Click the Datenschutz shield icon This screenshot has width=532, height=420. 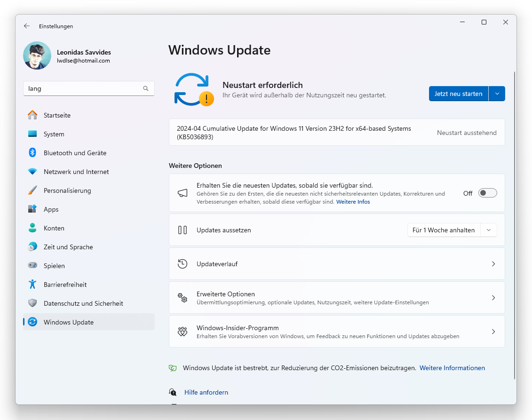[32, 303]
